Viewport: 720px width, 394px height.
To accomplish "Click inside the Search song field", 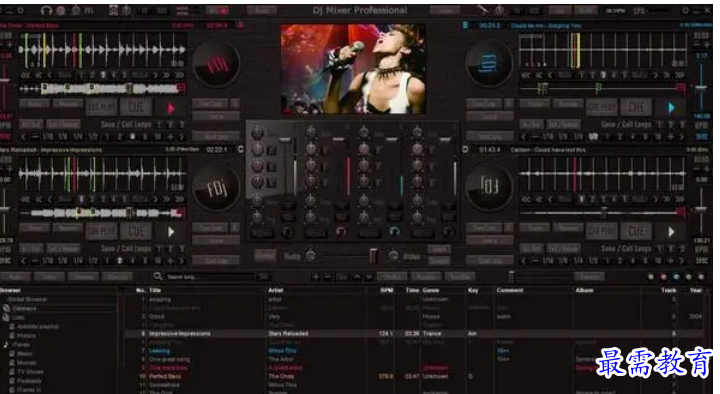I will [209, 277].
